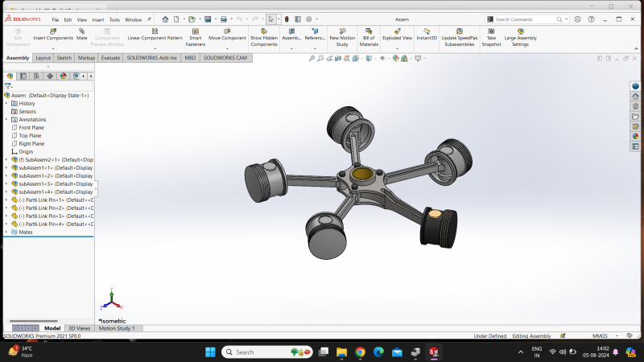Expand the History tree node
Image resolution: width=644 pixels, height=362 pixels.
click(6, 104)
